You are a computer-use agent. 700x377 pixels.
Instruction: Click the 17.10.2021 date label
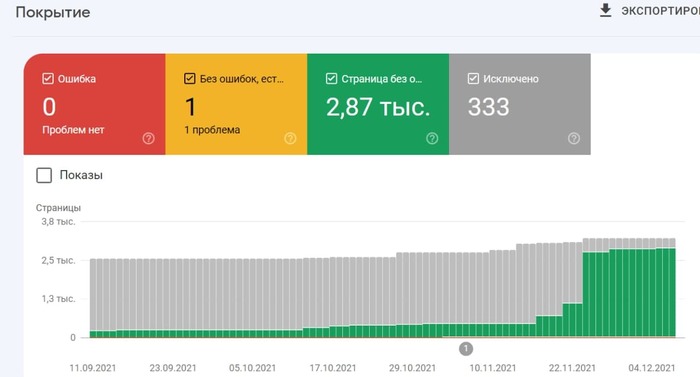click(x=333, y=368)
